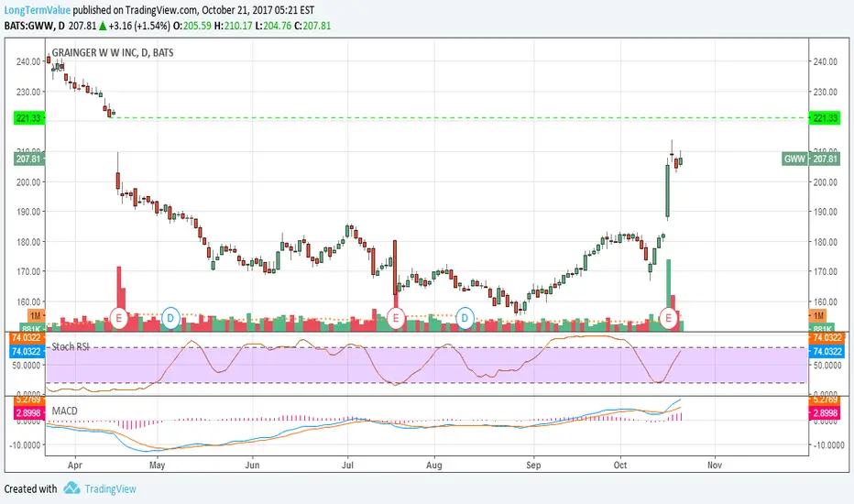Select the MACD indicator label
The image size is (854, 504).
click(x=65, y=411)
